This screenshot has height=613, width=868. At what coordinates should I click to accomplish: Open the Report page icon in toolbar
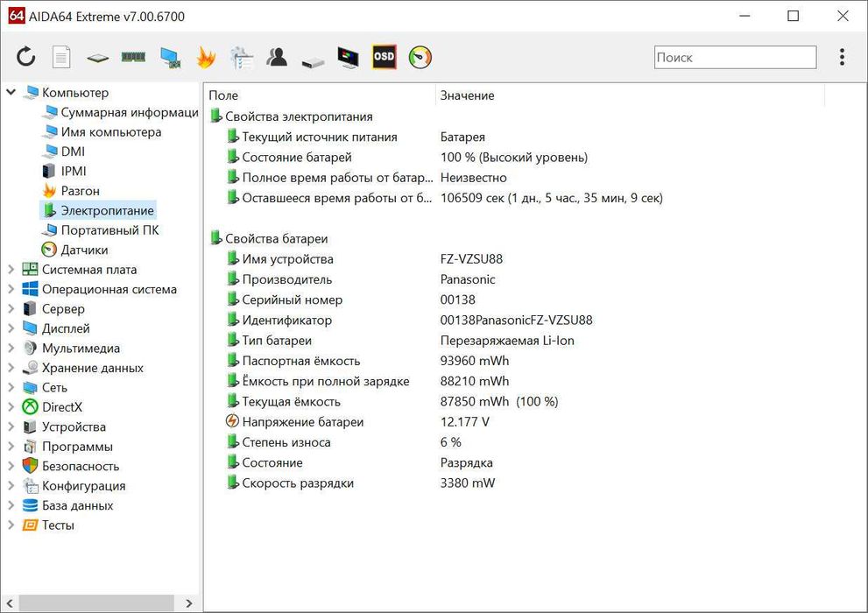61,58
